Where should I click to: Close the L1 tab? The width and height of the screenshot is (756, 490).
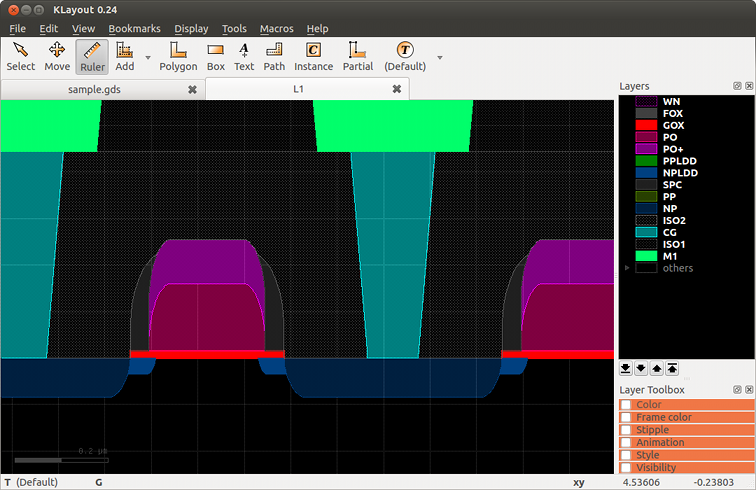pyautogui.click(x=396, y=89)
